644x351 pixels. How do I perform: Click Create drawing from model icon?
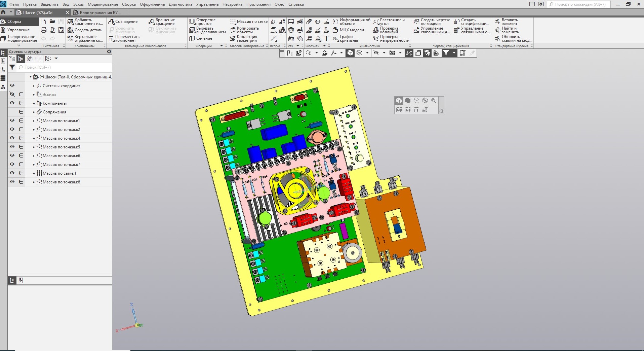click(x=416, y=22)
